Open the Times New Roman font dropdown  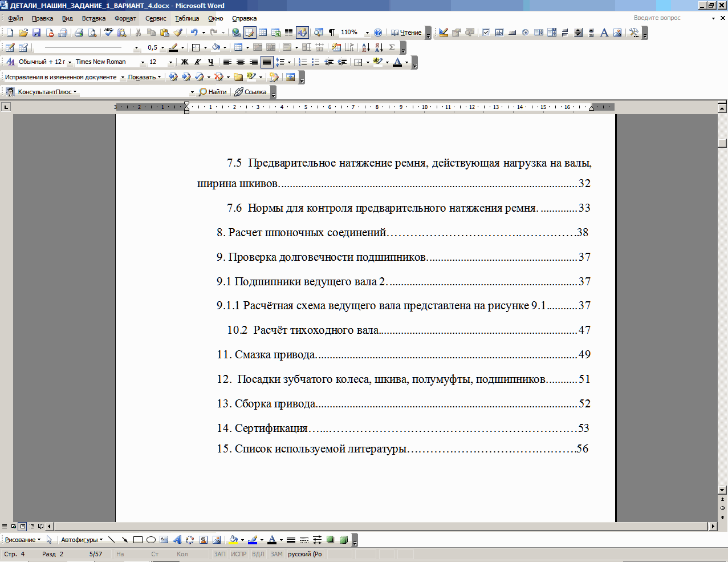click(x=143, y=62)
